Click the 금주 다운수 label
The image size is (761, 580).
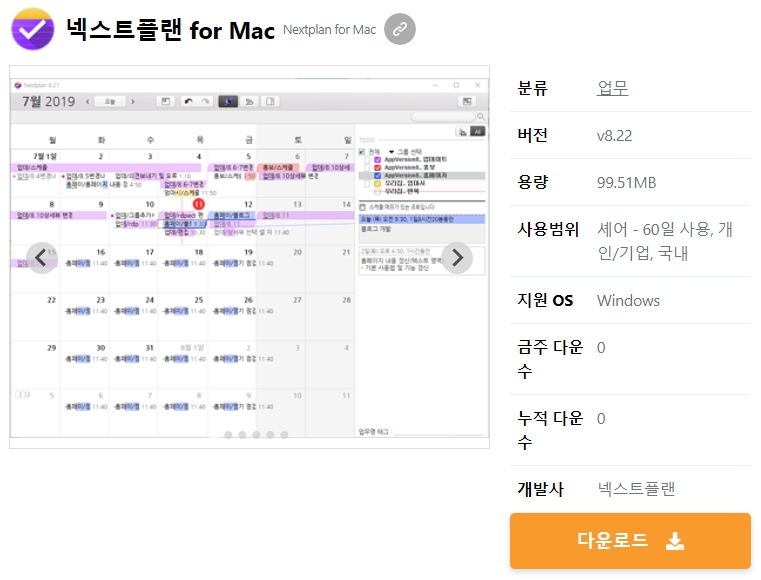click(550, 359)
